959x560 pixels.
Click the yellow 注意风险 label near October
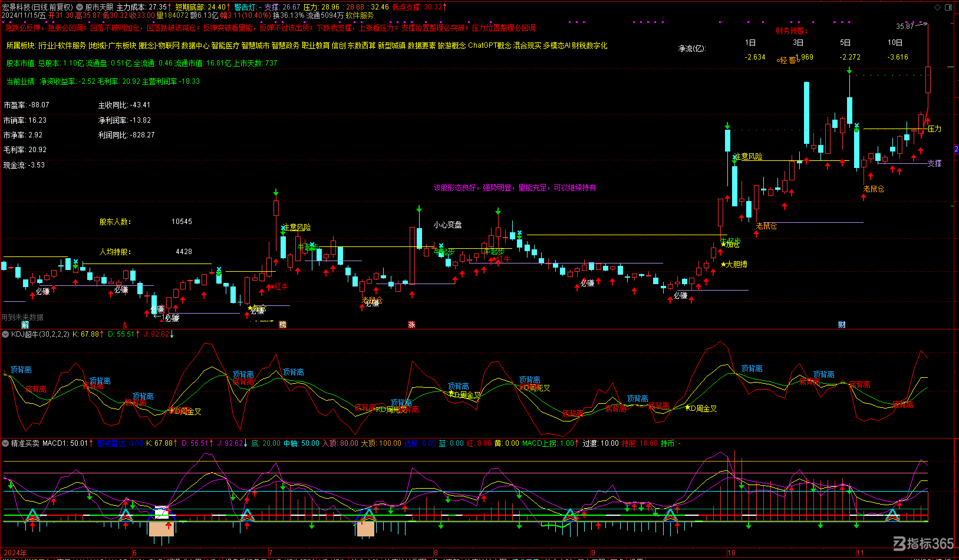[x=749, y=156]
